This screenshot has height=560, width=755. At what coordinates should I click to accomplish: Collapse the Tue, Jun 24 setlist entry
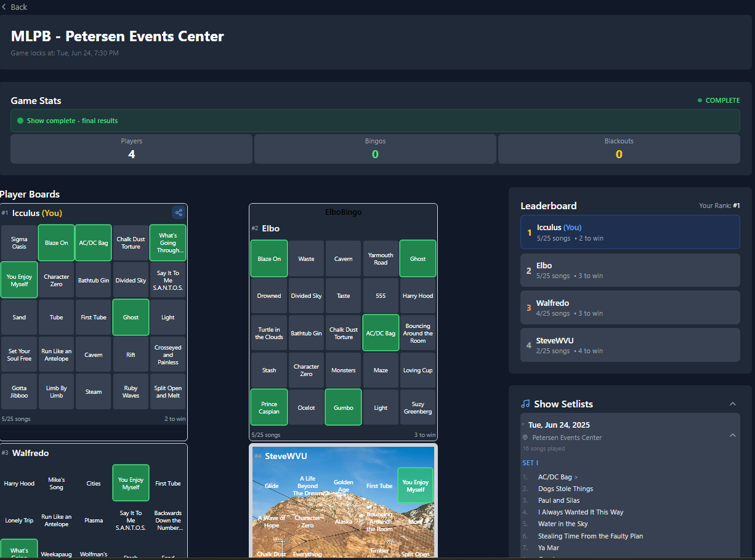(732, 434)
